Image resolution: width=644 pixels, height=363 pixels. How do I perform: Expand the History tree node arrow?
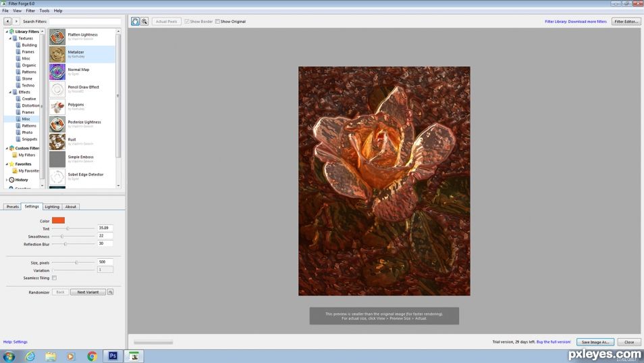click(7, 180)
